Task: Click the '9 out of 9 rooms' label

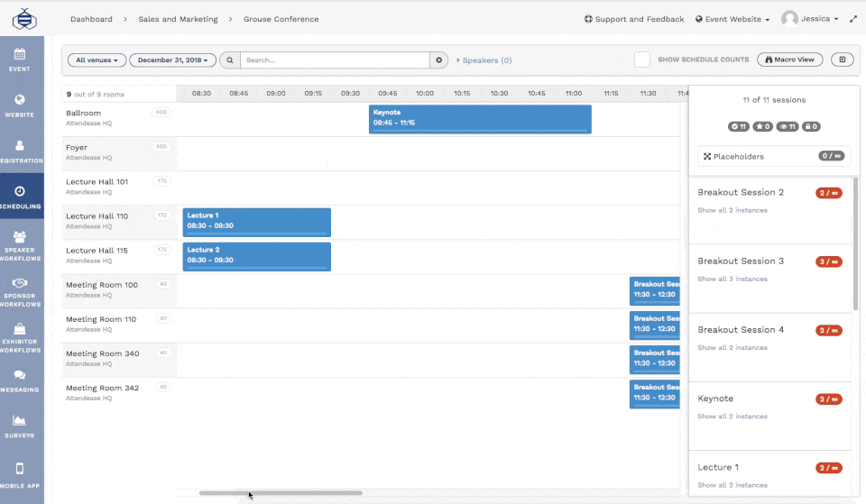Action: (x=95, y=95)
